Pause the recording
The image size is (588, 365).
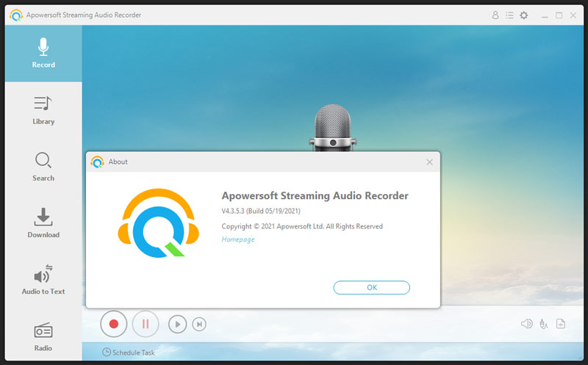click(x=146, y=324)
